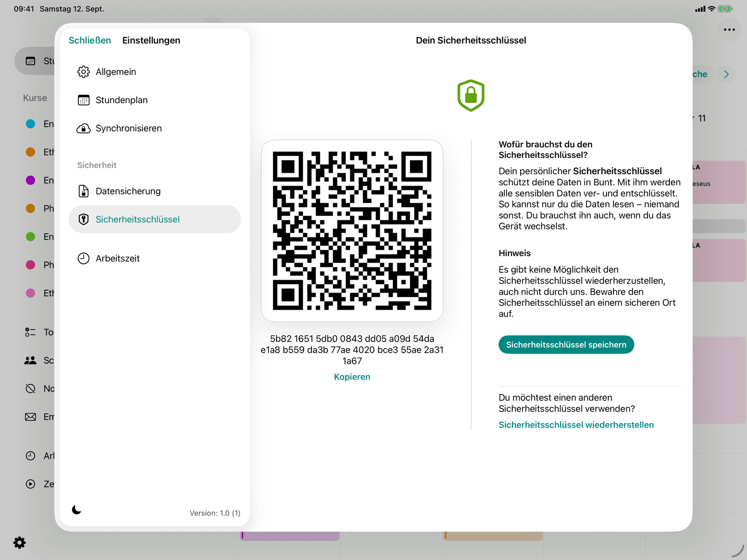Click the background grades icon
The height and width of the screenshot is (560, 747).
coord(30,389)
